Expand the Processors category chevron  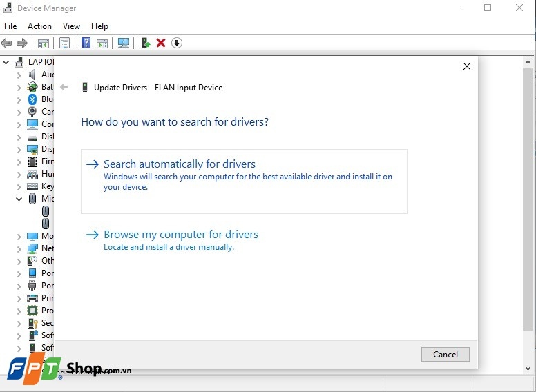tap(19, 311)
